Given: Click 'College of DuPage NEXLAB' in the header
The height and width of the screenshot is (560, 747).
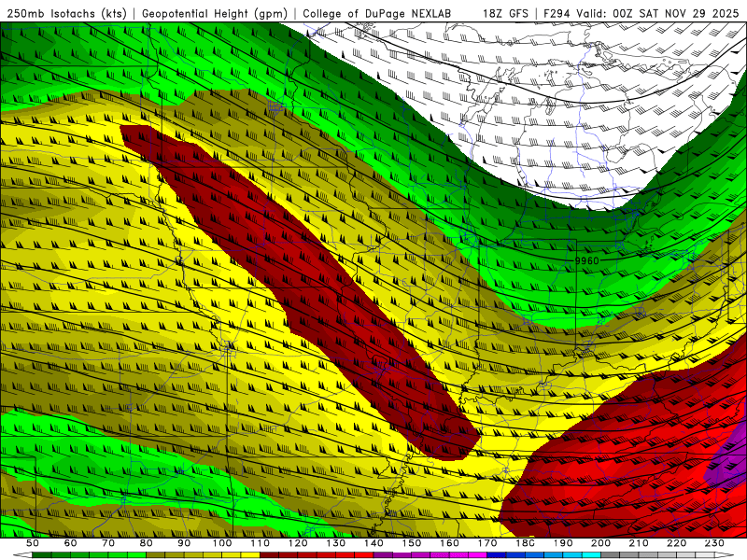Looking at the screenshot, I should pos(377,13).
